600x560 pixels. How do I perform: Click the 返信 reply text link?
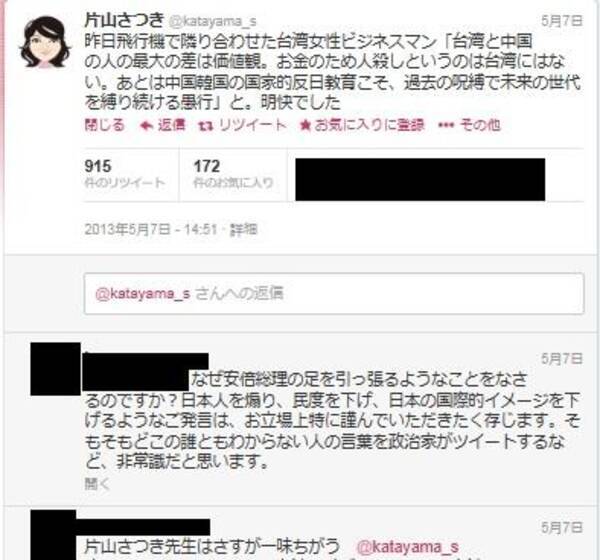tap(171, 125)
